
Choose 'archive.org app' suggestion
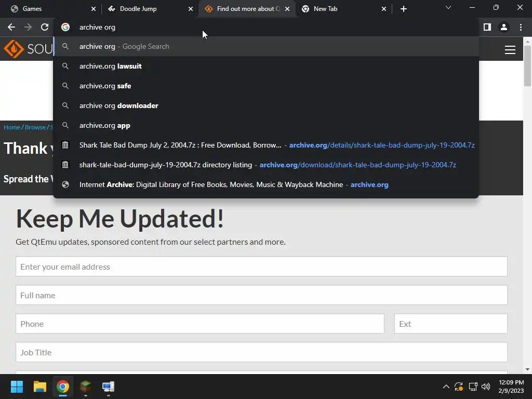pos(266,125)
